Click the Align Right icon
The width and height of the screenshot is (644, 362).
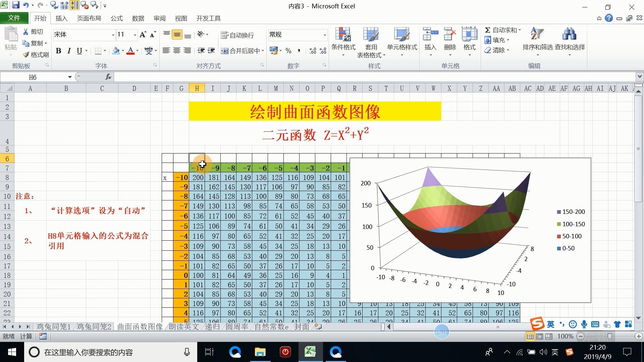point(187,51)
